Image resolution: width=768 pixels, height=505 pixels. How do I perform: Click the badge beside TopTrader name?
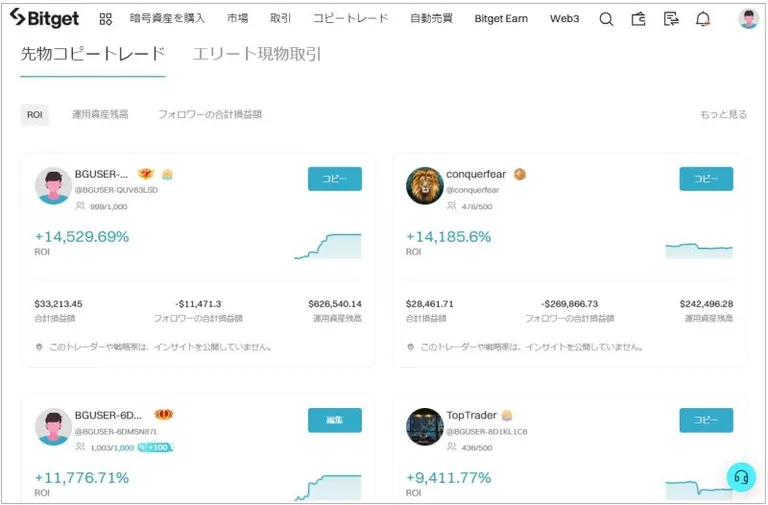click(507, 415)
